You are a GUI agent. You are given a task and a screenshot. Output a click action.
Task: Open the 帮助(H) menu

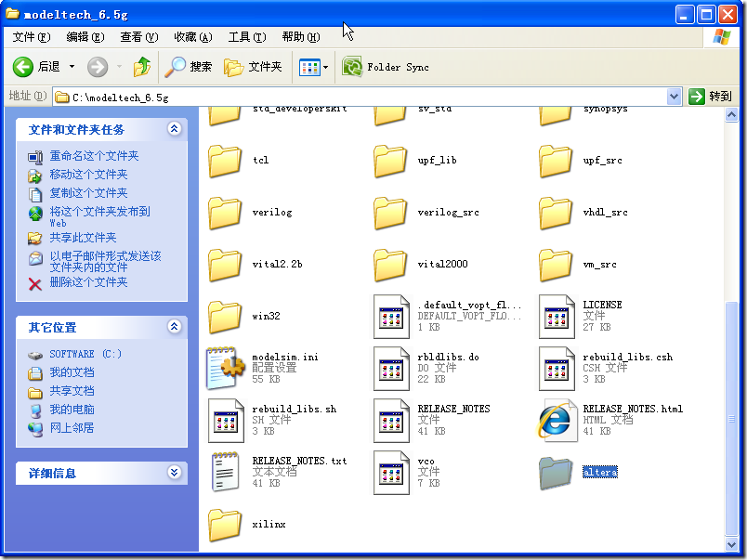pos(301,36)
